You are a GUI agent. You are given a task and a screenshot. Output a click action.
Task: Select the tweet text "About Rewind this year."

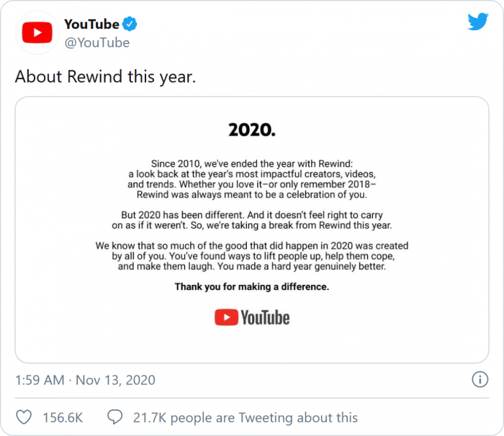[x=105, y=76]
